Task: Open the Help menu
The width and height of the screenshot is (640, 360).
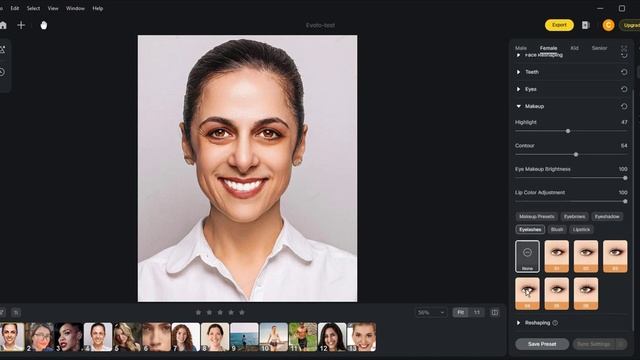Action: pyautogui.click(x=98, y=8)
